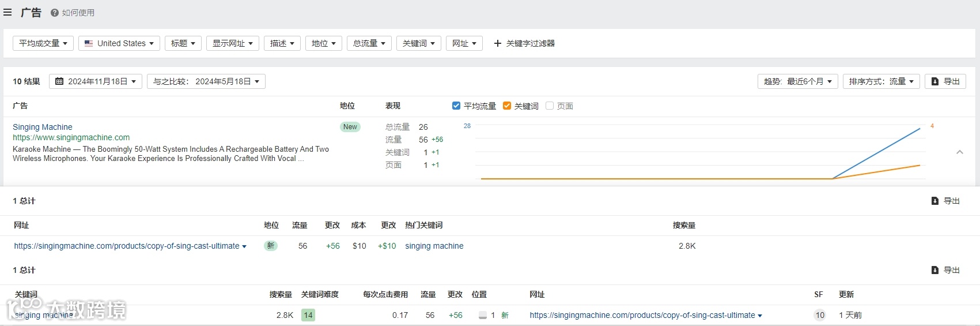Viewport: 980px width, 326px height.
Task: Click the top 导出 export button
Action: (x=945, y=81)
